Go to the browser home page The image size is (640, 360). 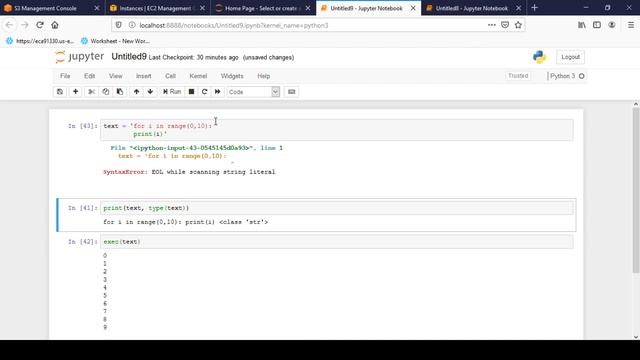[x=55, y=25]
